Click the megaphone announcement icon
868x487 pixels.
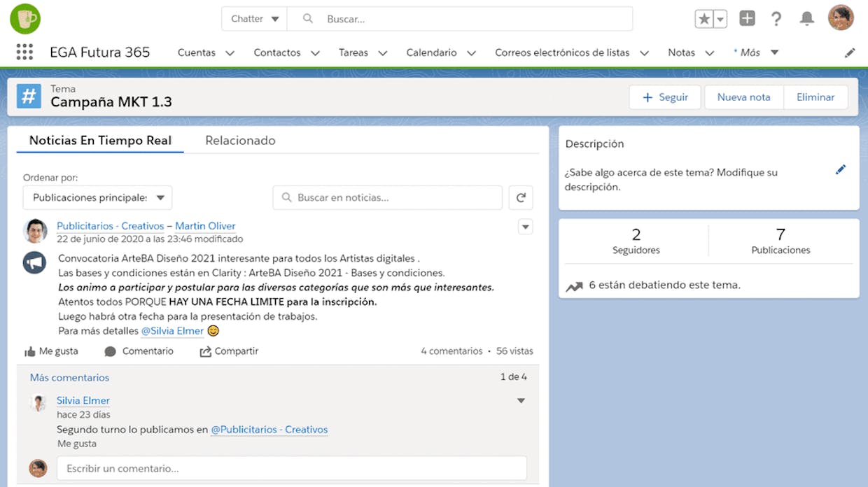tap(34, 262)
